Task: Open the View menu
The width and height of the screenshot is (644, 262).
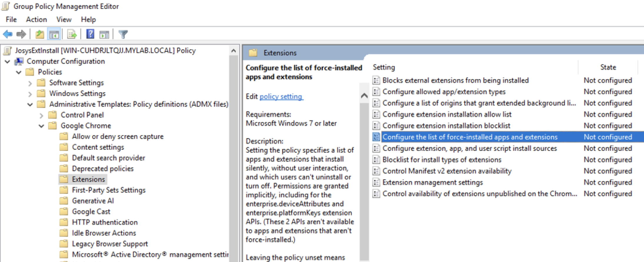Action: [x=64, y=19]
